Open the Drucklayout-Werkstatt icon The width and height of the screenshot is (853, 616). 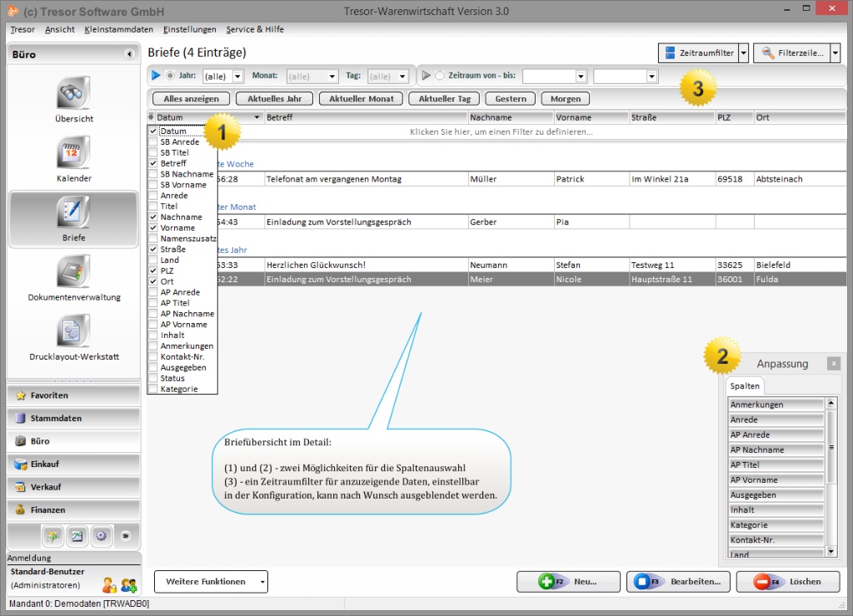pos(73,331)
